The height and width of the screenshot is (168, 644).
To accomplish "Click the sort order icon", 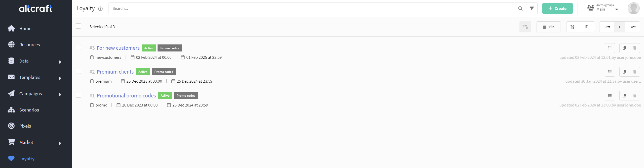I will [572, 27].
